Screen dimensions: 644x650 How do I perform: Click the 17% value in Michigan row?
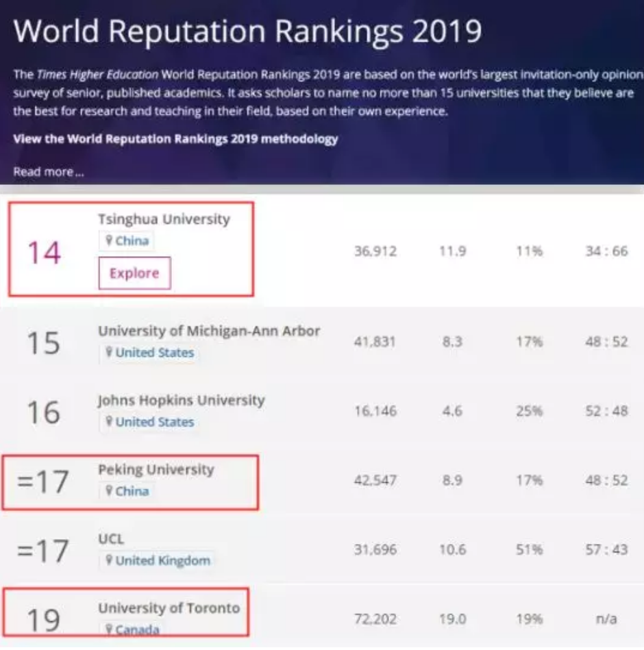529,342
